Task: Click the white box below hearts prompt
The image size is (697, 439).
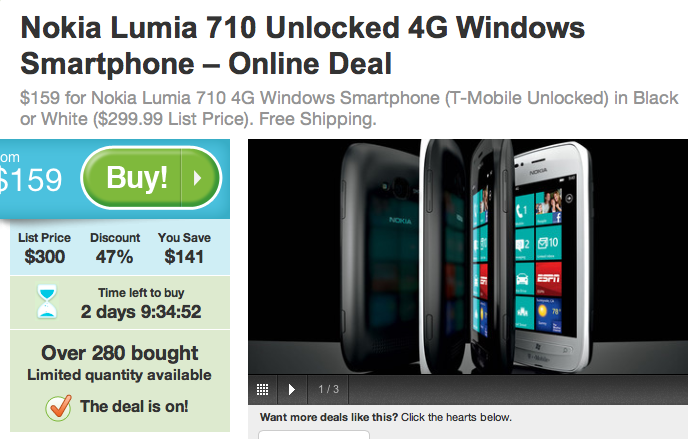Action: click(x=314, y=434)
